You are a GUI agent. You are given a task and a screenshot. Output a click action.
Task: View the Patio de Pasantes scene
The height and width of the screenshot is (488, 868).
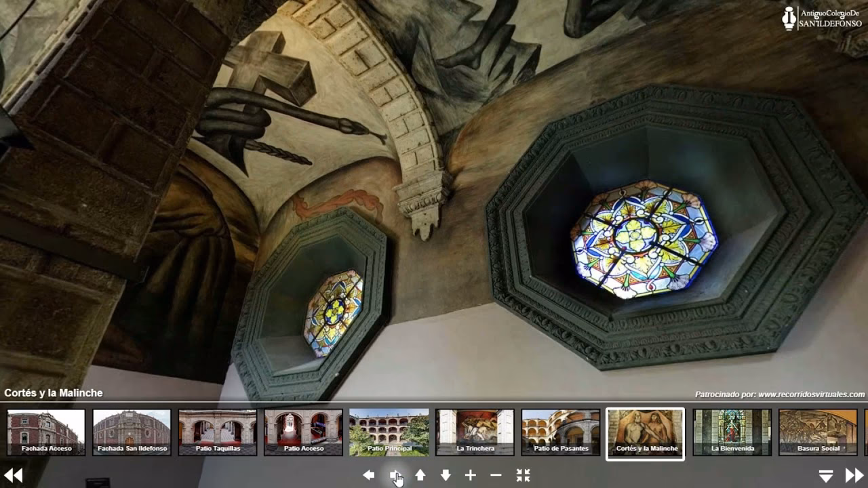coord(561,432)
